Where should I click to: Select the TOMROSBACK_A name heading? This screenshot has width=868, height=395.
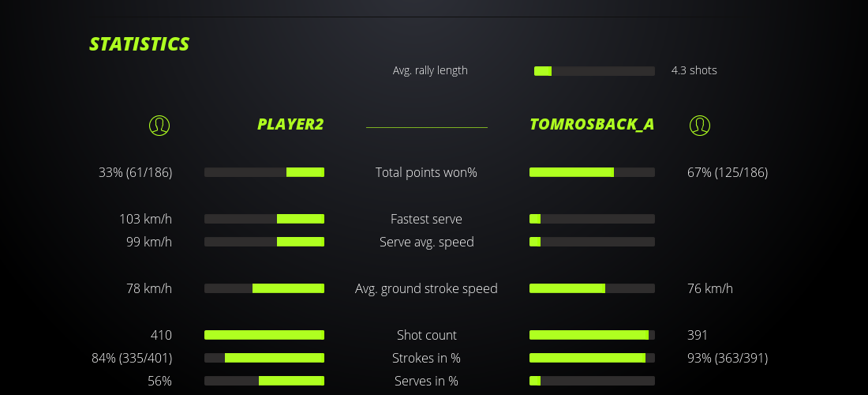(x=592, y=124)
